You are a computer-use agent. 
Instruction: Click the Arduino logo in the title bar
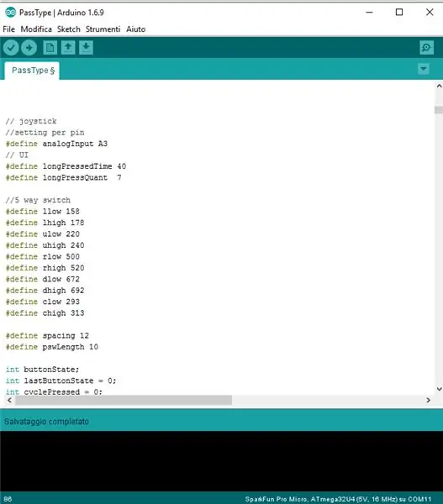click(10, 13)
